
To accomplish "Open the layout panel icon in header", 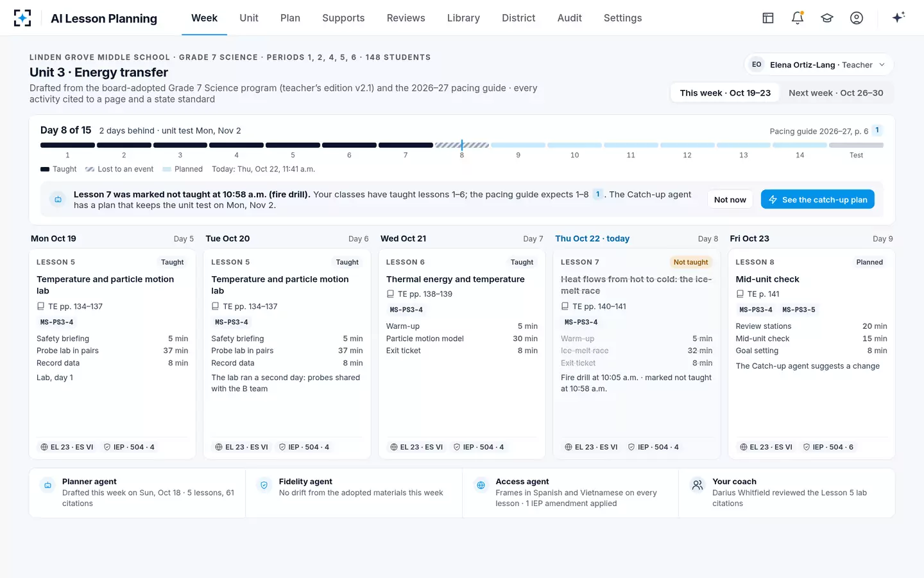I will [768, 18].
